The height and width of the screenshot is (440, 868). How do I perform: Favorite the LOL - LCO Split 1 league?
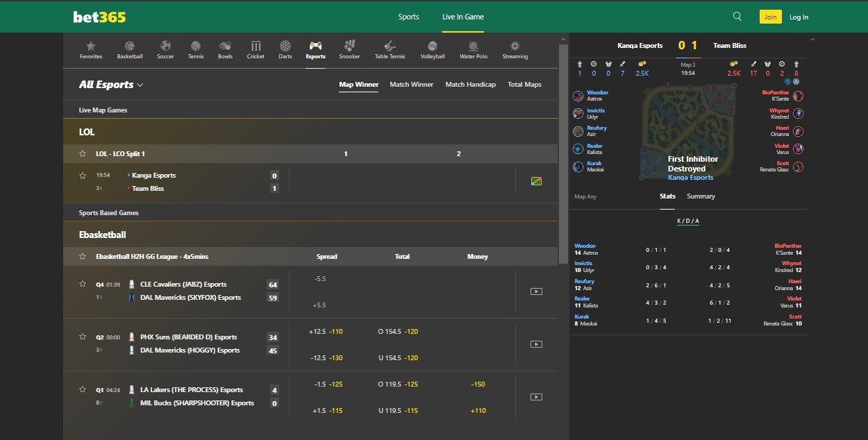pos(83,153)
